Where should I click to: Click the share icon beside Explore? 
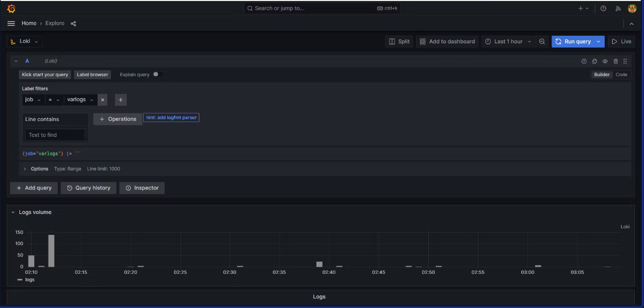coord(73,23)
